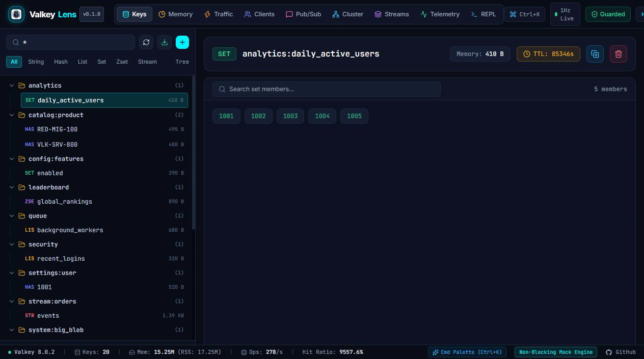Go to the Clients tab
Screen dimensions: 644x359
point(259,14)
